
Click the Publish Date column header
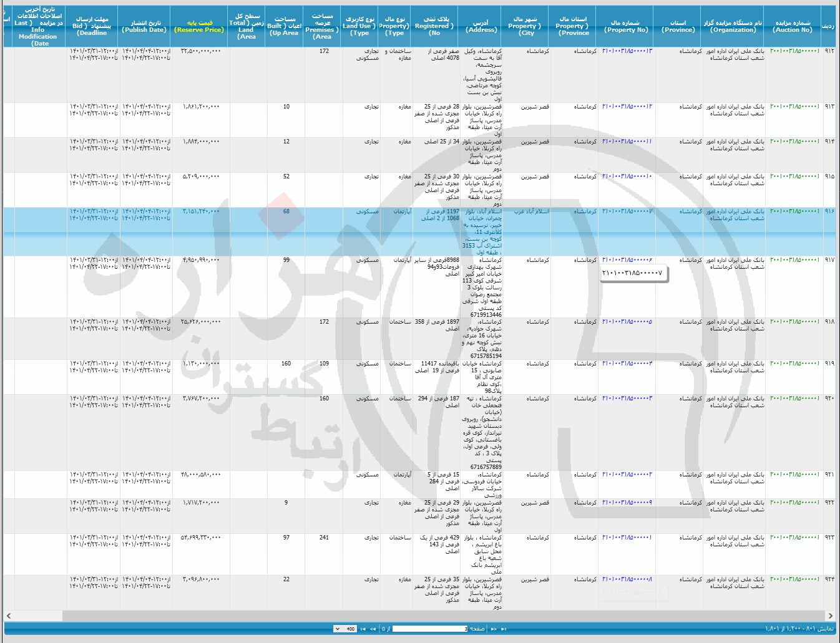(145, 26)
